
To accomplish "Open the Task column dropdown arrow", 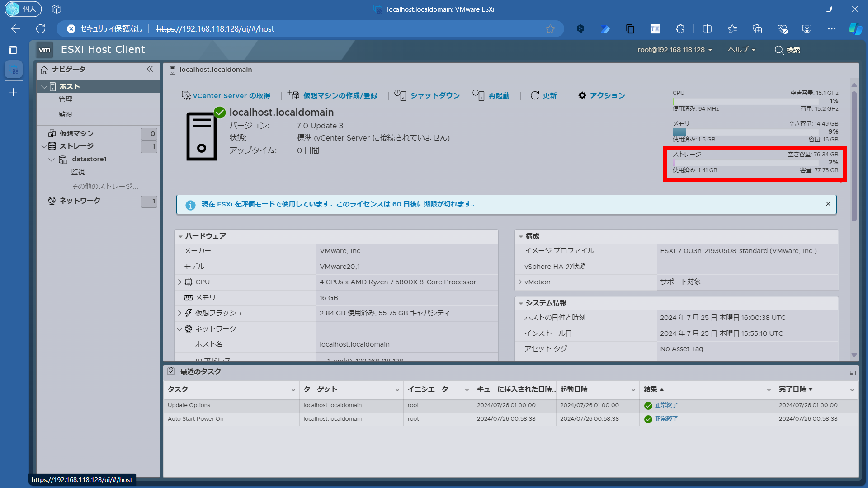I will click(293, 390).
